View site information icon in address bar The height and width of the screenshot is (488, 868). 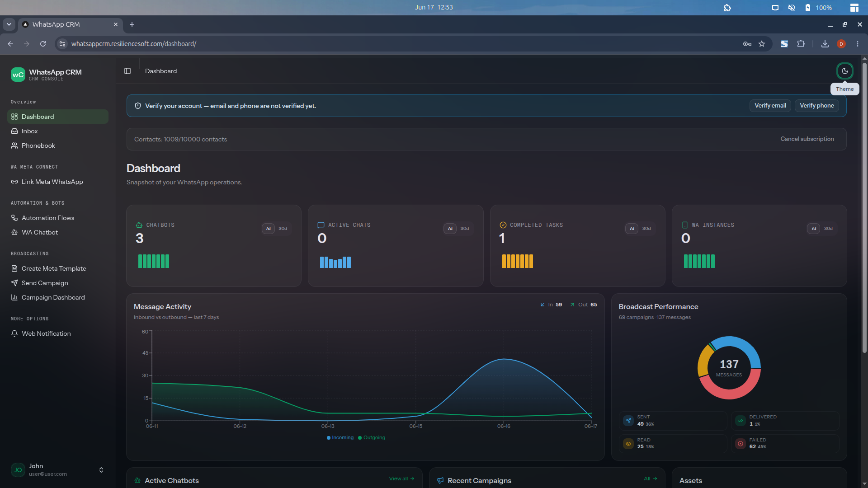(x=62, y=44)
